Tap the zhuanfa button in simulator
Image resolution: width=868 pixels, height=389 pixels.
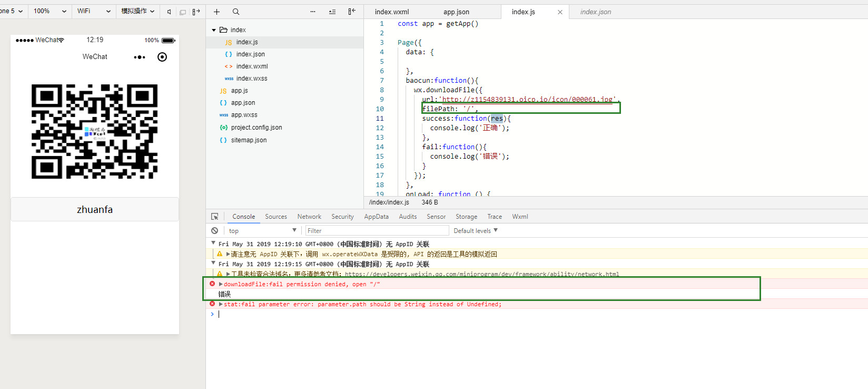(95, 209)
